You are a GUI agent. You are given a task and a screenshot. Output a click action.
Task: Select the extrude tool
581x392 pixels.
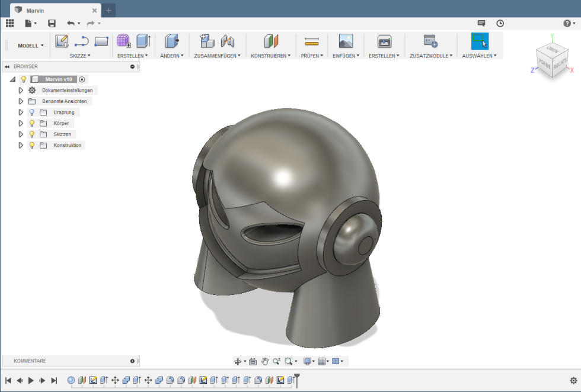tap(143, 41)
